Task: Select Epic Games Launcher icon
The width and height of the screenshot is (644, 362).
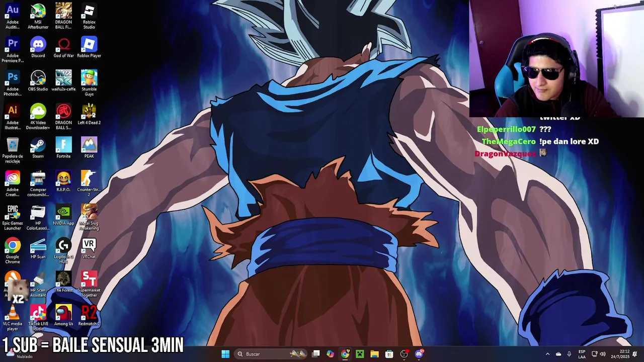Action: (x=13, y=218)
